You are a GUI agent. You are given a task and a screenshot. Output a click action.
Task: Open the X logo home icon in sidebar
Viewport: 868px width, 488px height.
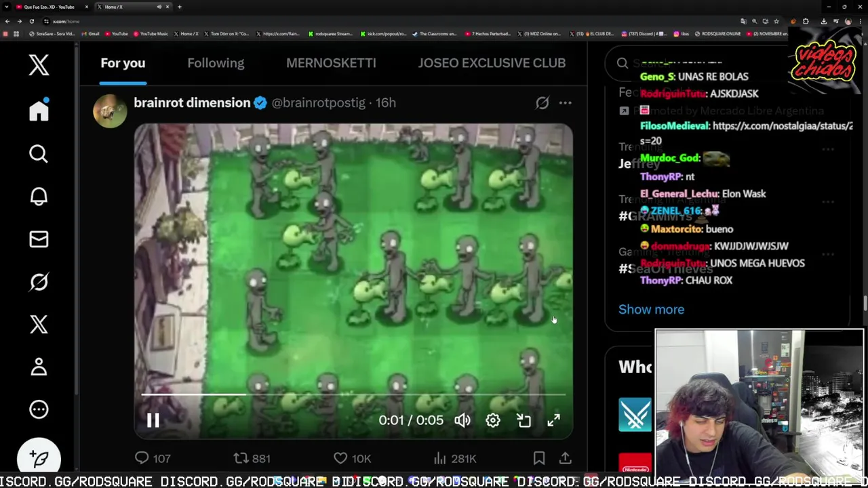(x=39, y=65)
